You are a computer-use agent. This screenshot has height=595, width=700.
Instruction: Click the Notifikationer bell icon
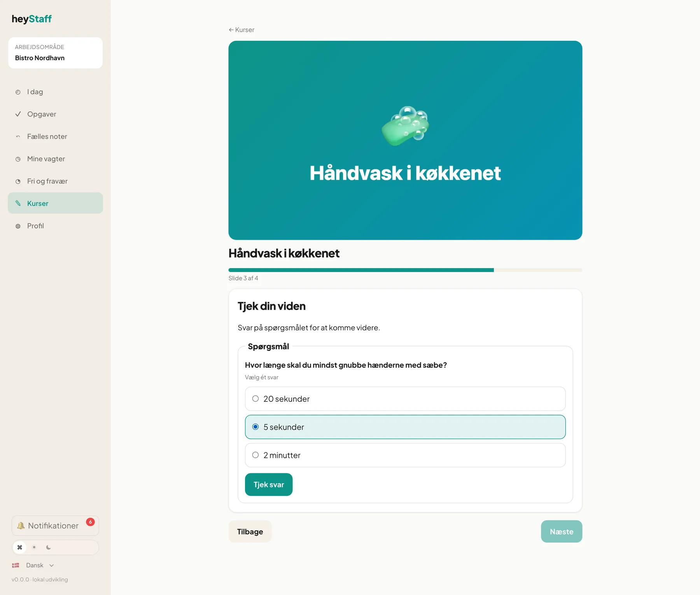pos(21,525)
